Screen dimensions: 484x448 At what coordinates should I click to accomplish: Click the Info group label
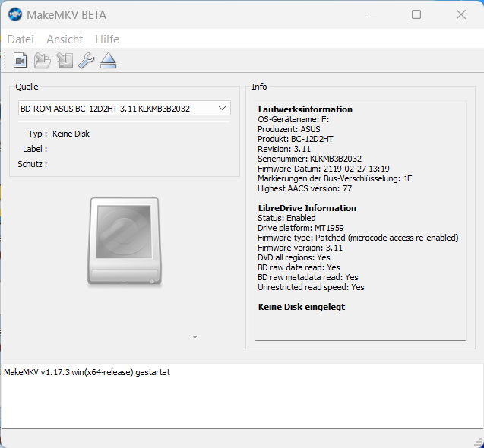(259, 87)
